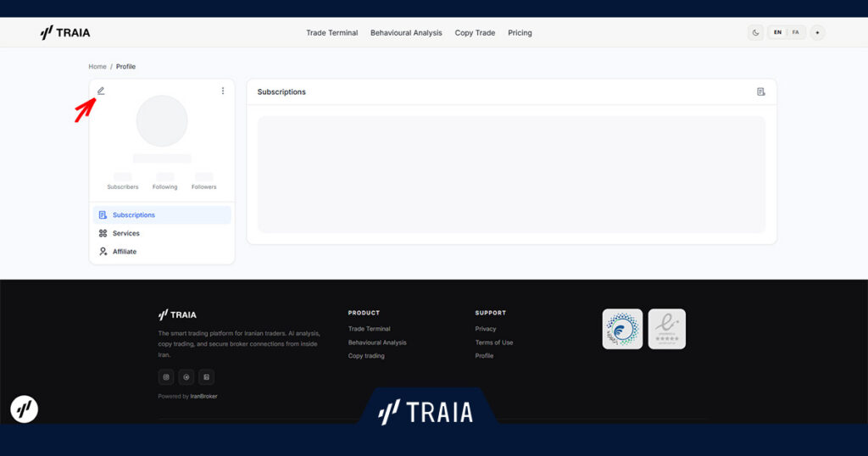Screen dimensions: 868x456
Task: Click the Subscriptions sidebar item icon
Action: click(103, 214)
